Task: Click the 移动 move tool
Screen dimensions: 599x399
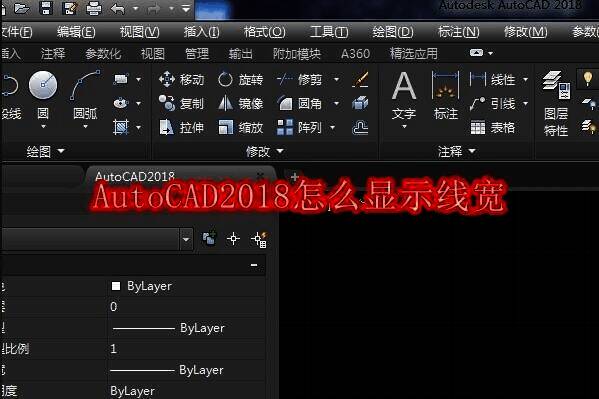Action: tap(182, 79)
